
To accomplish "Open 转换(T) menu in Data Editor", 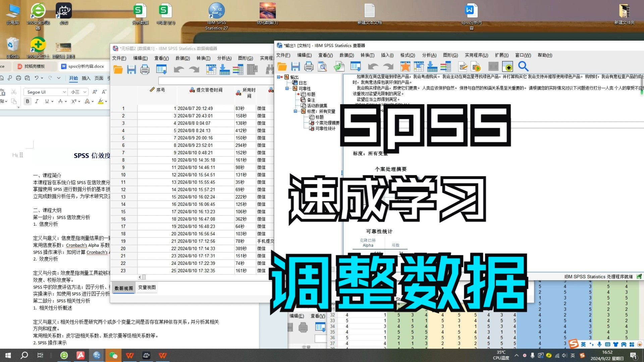I will (203, 58).
